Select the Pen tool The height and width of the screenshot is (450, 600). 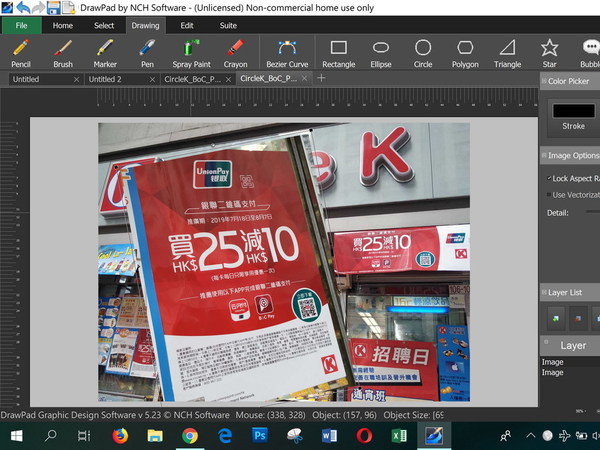pyautogui.click(x=147, y=53)
